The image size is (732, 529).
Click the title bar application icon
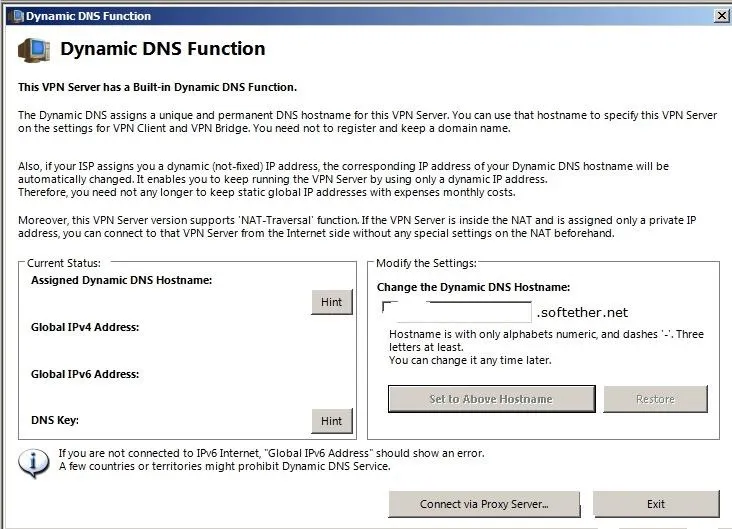pyautogui.click(x=18, y=16)
